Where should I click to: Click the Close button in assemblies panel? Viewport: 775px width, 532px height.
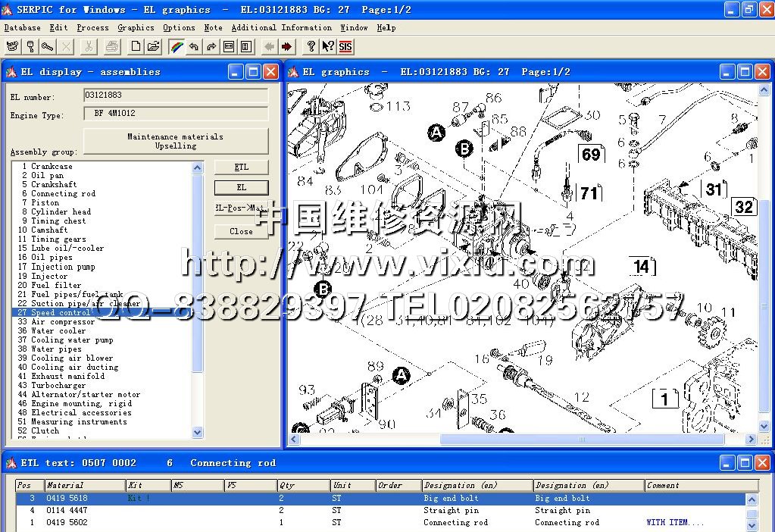point(241,231)
